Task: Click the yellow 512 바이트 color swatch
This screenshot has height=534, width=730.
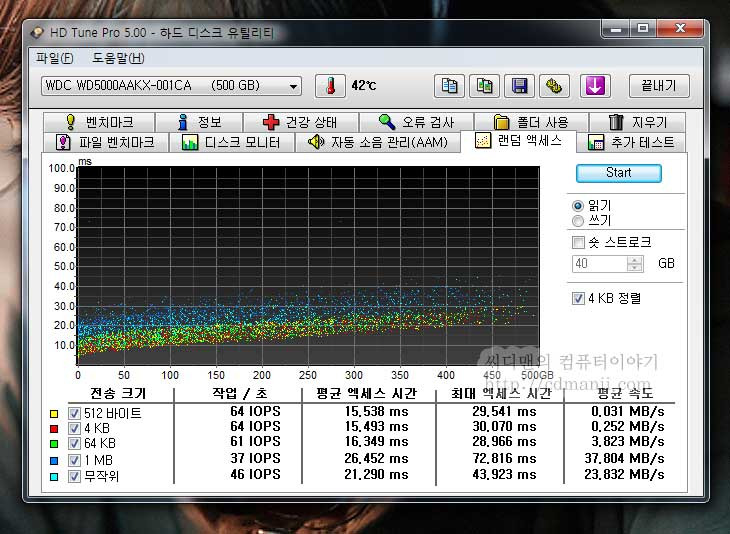Action: (54, 414)
